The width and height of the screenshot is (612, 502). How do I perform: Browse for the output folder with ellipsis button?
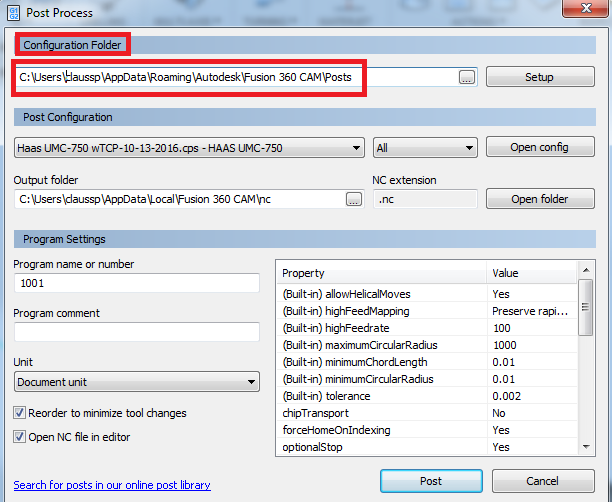[x=354, y=199]
